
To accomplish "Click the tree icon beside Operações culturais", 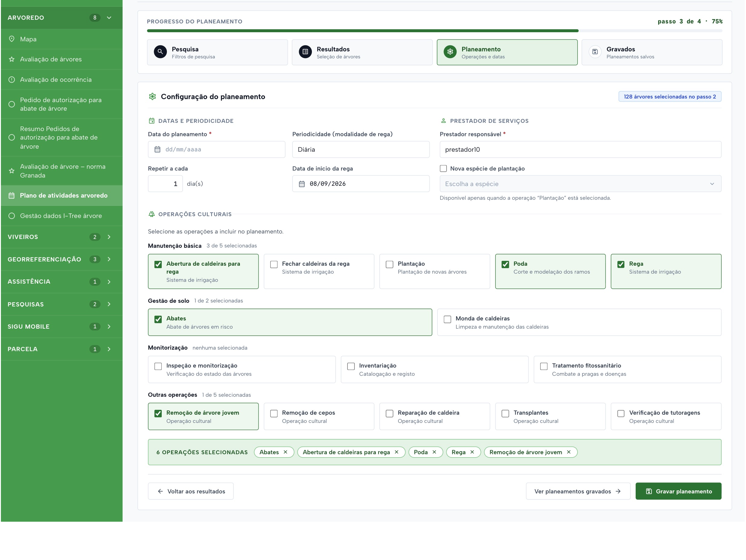I will click(152, 214).
